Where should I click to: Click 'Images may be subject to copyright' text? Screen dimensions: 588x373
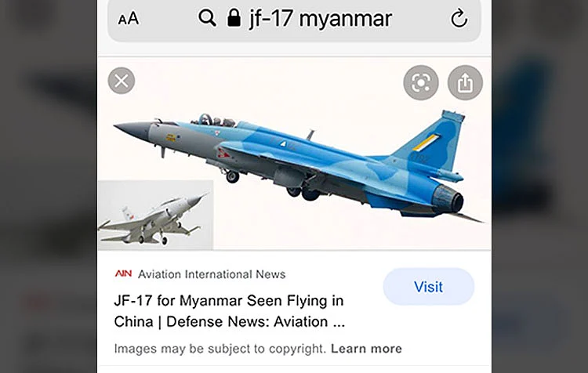click(220, 349)
